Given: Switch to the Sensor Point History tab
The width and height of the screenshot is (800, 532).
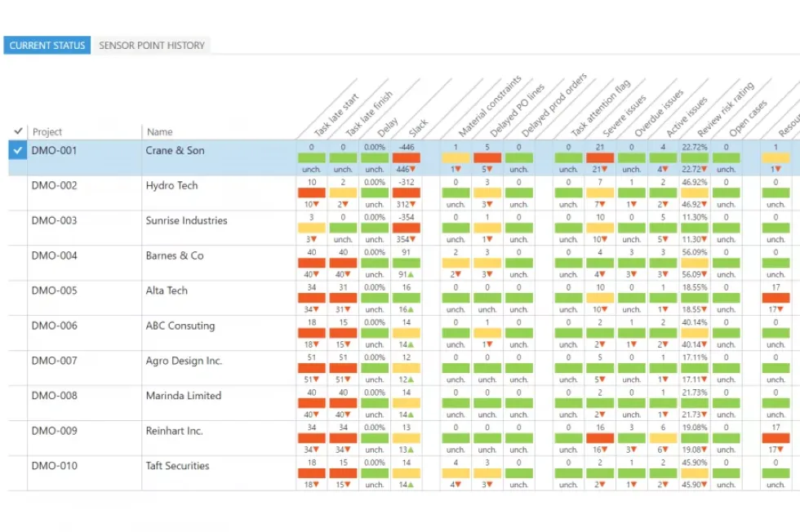Looking at the screenshot, I should tap(151, 46).
